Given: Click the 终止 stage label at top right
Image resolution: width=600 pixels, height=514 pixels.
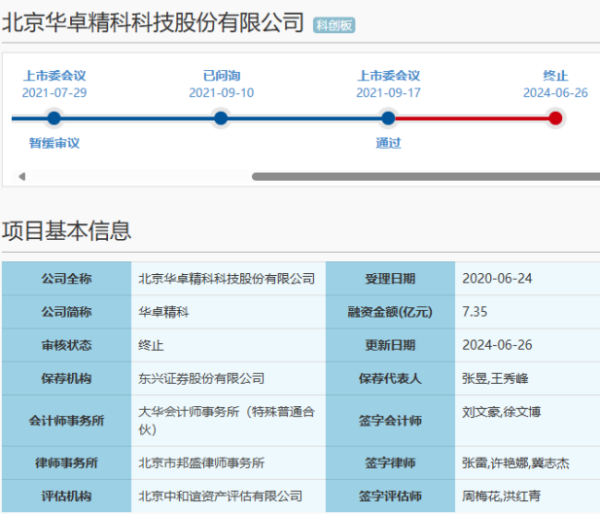Looking at the screenshot, I should pyautogui.click(x=555, y=76).
